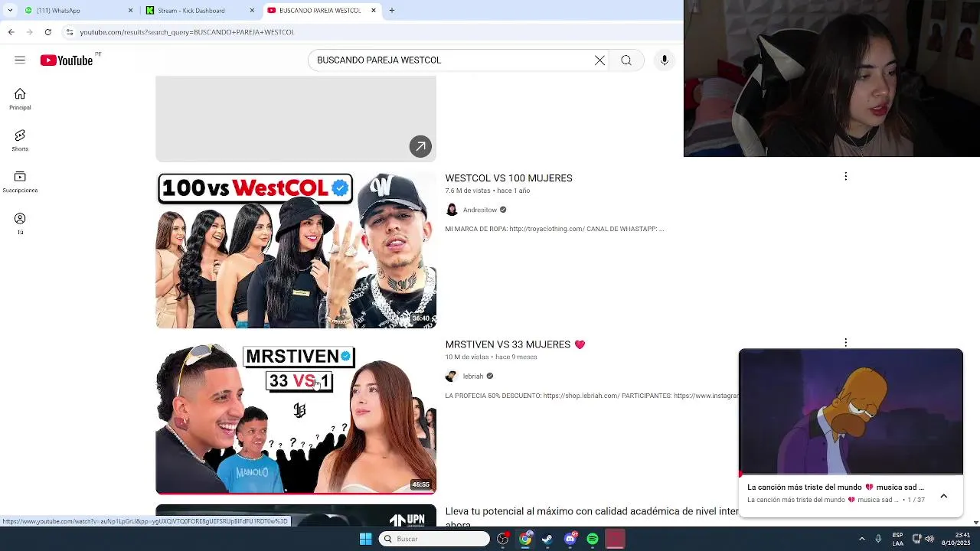Click the 10 M de vistas text
The image size is (980, 551).
click(466, 357)
